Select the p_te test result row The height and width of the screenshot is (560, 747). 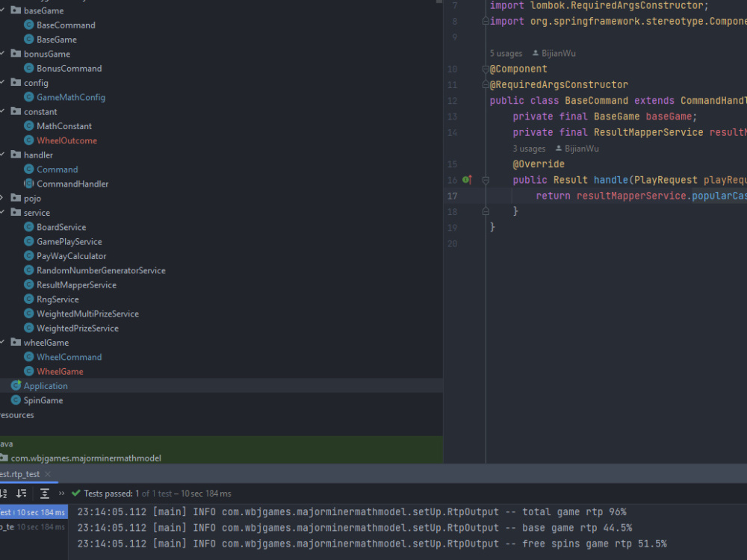pyautogui.click(x=32, y=527)
